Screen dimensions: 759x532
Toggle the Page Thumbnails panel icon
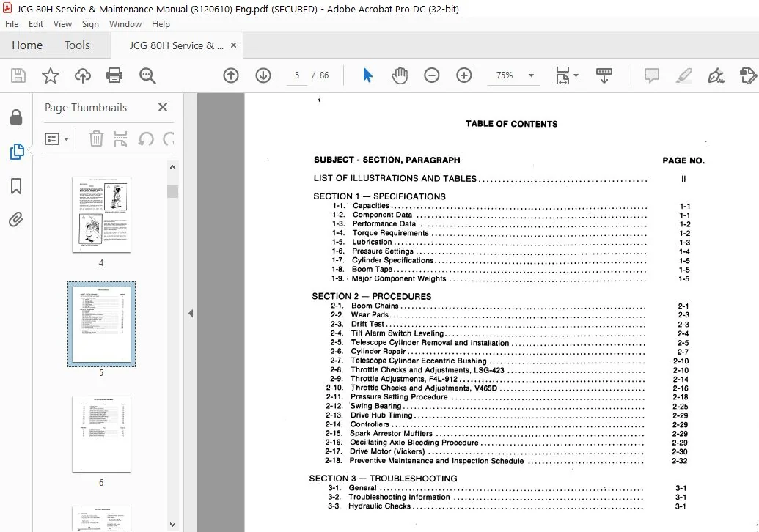click(x=16, y=152)
